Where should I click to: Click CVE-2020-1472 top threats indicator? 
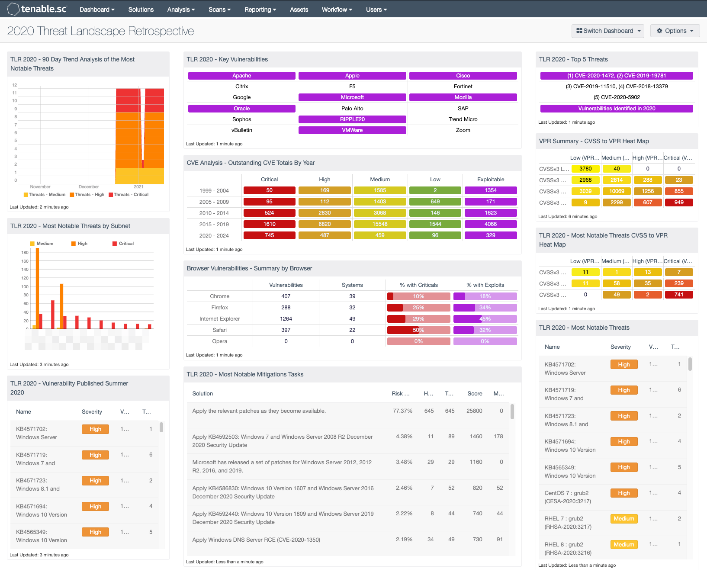(617, 76)
